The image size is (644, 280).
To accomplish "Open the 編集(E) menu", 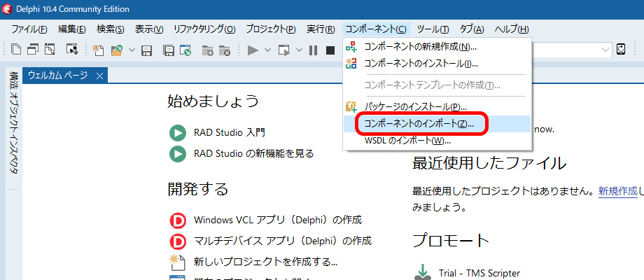I will [72, 29].
